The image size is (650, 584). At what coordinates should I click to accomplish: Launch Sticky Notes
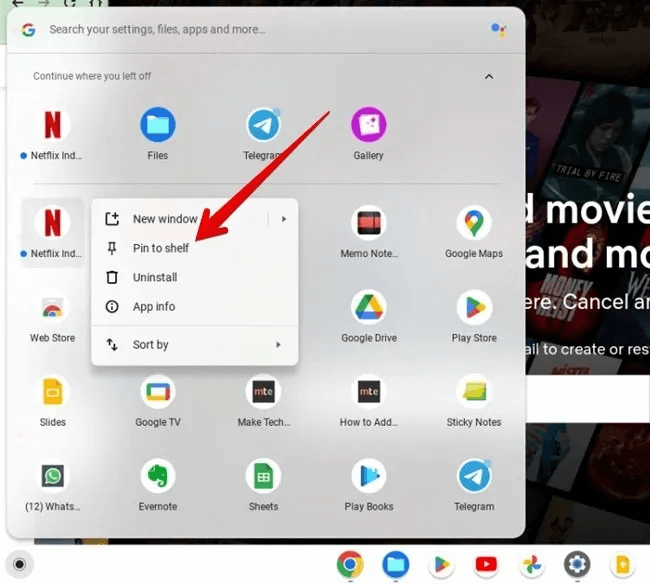point(474,401)
